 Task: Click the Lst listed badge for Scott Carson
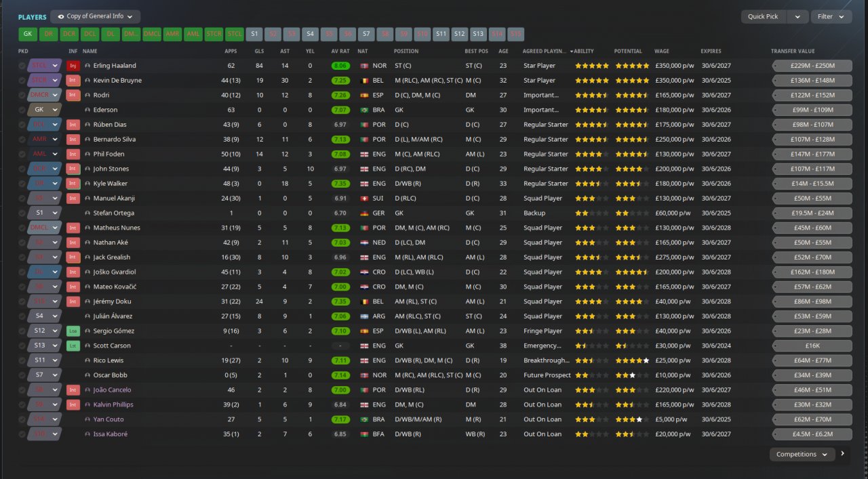point(73,346)
